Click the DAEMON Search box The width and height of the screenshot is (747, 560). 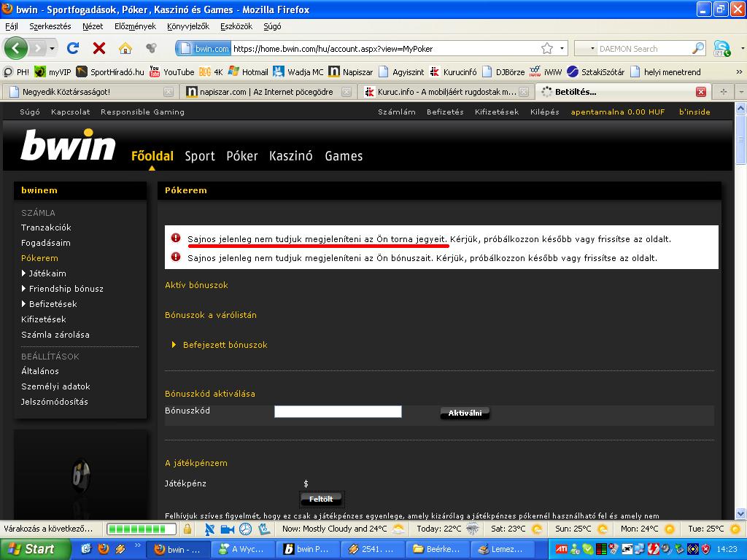(x=643, y=49)
